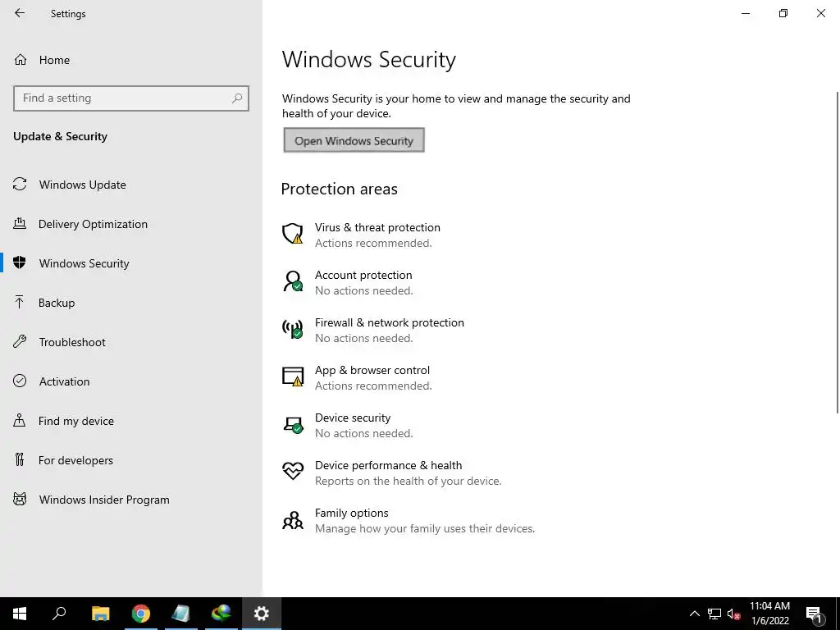This screenshot has width=840, height=630.
Task: Open Firewall & network protection area
Action: (x=390, y=322)
